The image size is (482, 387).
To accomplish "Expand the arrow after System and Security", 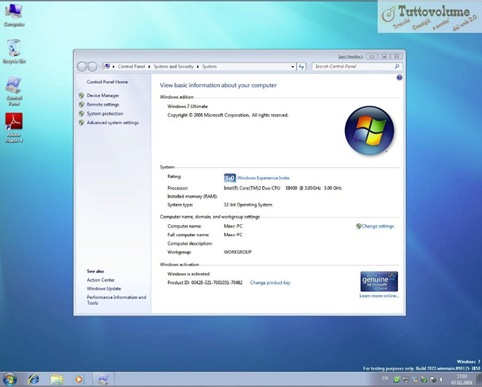I will pos(198,67).
